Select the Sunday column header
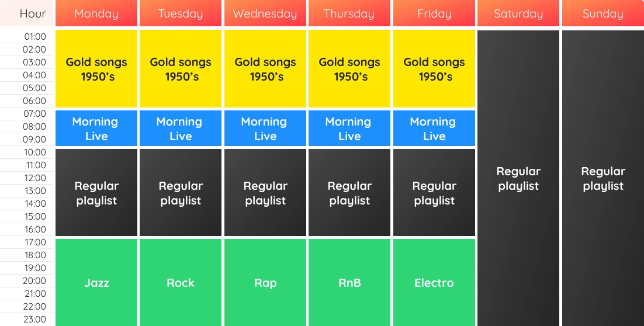The width and height of the screenshot is (644, 326). [603, 14]
